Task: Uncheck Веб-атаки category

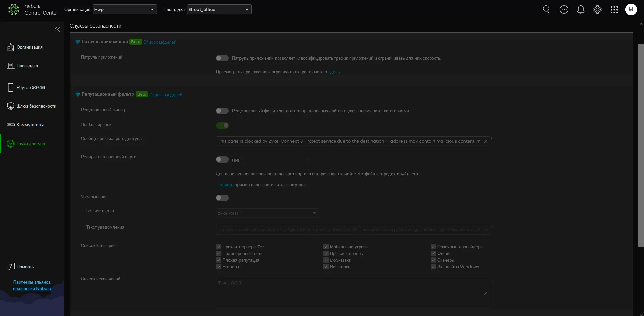Action: [326, 267]
